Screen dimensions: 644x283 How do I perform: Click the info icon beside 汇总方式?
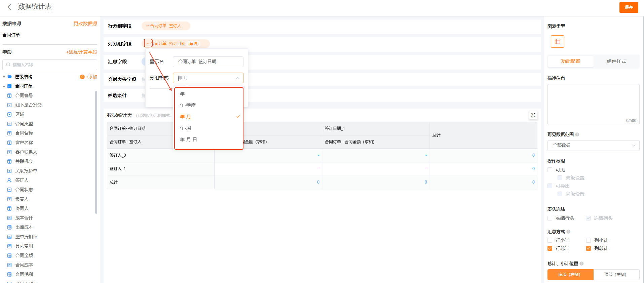(x=568, y=232)
